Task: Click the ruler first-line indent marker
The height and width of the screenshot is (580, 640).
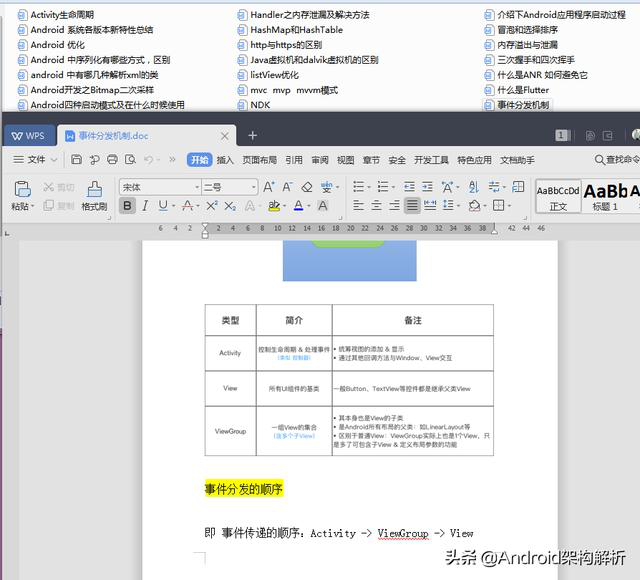Action: [x=205, y=226]
